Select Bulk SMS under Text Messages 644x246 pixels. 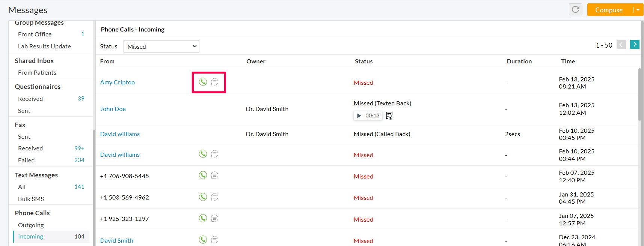click(31, 199)
